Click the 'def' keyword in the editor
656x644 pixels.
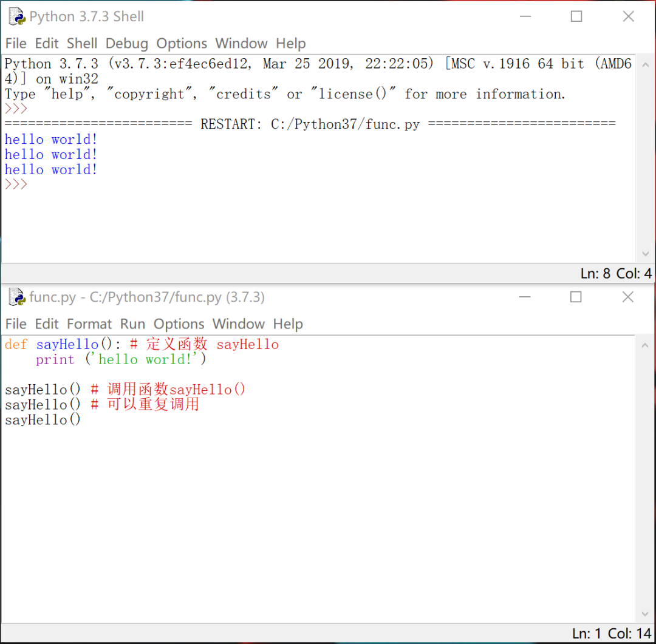point(16,345)
